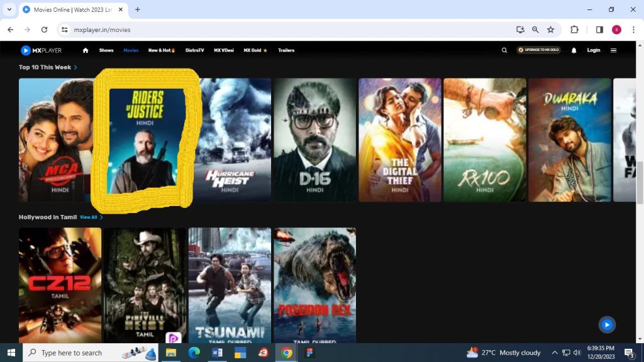This screenshot has height=362, width=644.
Task: Click the page vertical scrollbar thumb
Action: [x=640, y=182]
